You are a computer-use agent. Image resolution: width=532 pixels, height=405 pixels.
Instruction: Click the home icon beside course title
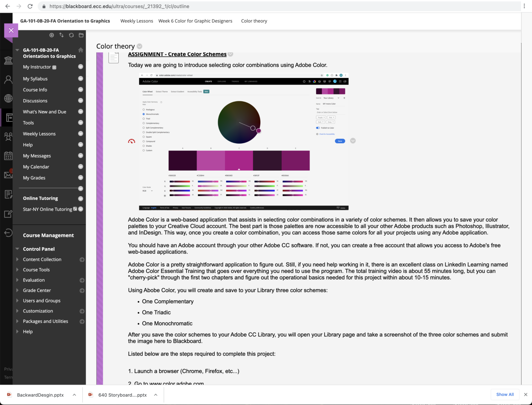click(x=81, y=50)
